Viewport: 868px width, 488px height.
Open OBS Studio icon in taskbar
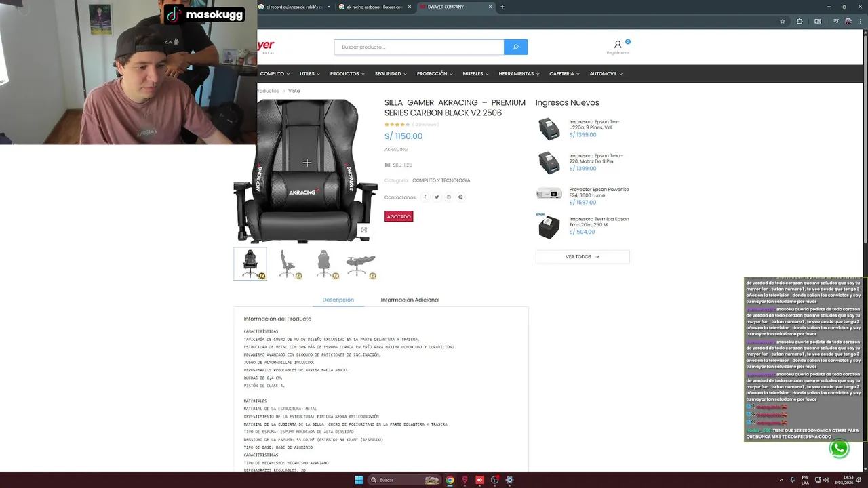click(495, 480)
